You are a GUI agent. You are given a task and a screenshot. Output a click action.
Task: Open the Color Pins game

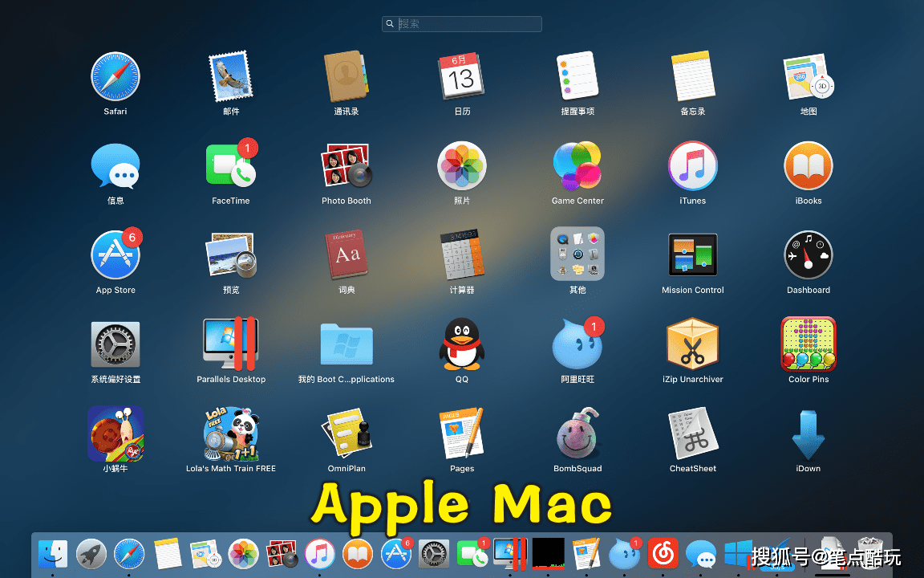[x=808, y=344]
